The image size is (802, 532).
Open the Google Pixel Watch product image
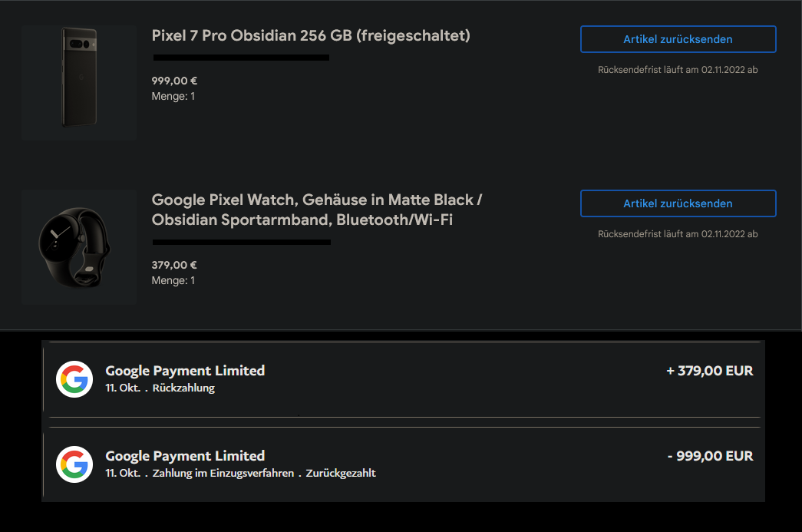click(79, 246)
